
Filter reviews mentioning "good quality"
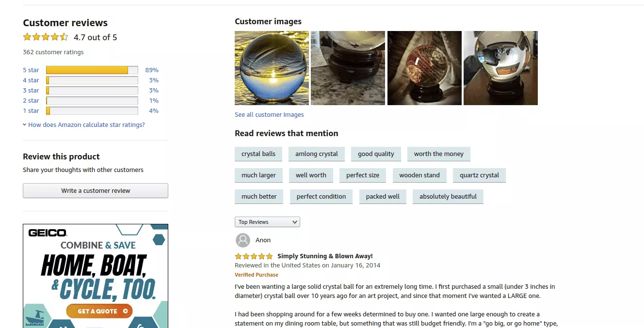click(x=376, y=154)
